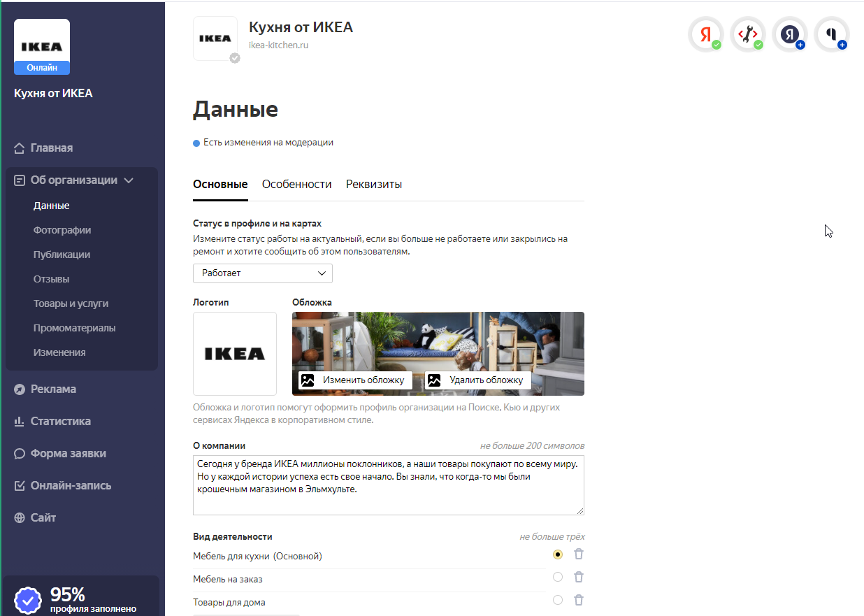Open Фотографии in the sidebar
This screenshot has height=616, width=864.
coord(62,230)
